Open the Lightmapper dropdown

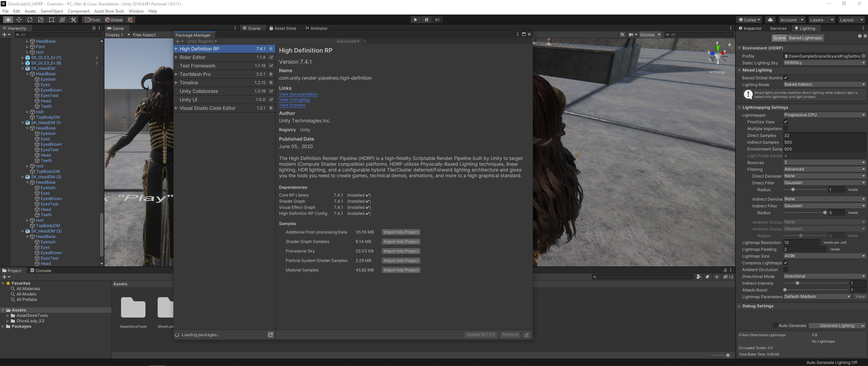tap(824, 115)
